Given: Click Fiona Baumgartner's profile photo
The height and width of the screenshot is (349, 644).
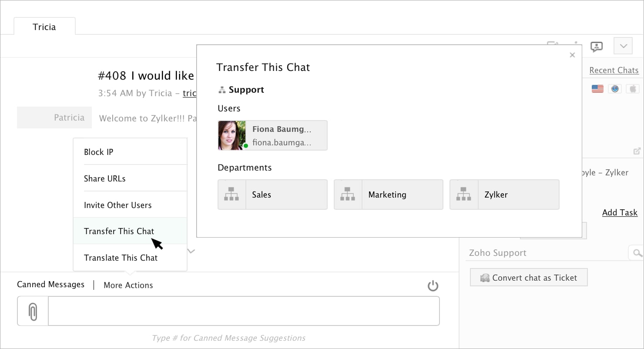Looking at the screenshot, I should pos(232,135).
